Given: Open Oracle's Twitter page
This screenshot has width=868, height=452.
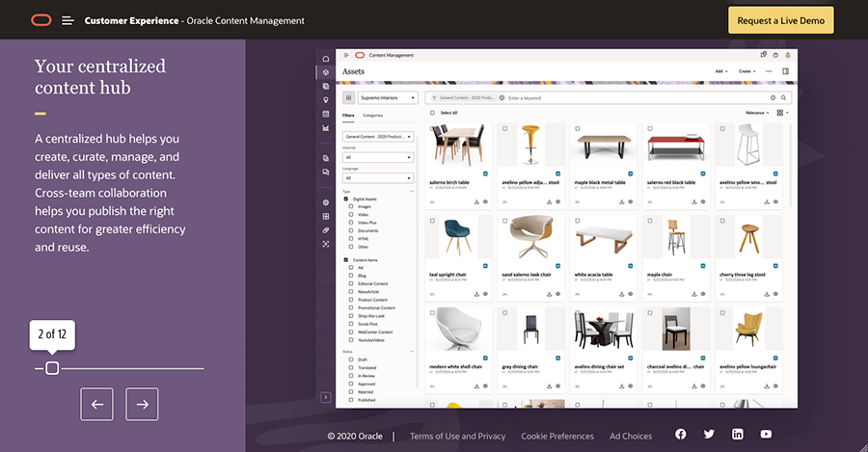Looking at the screenshot, I should (709, 435).
